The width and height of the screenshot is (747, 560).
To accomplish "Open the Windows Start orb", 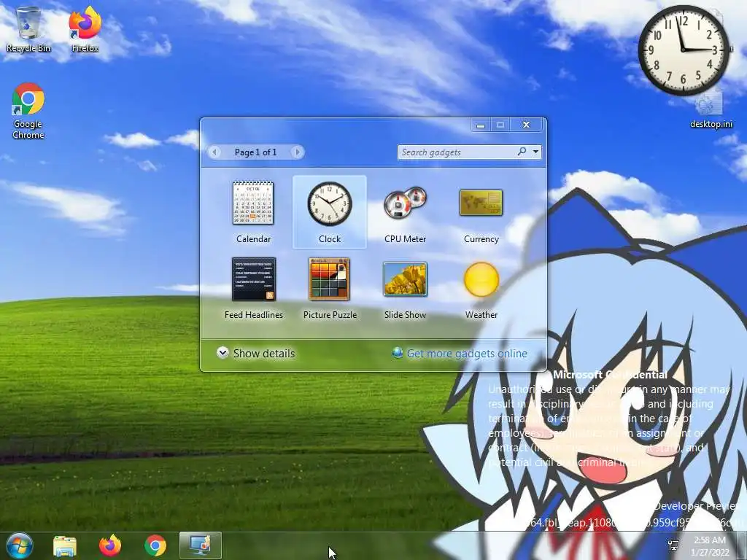I will click(x=20, y=545).
